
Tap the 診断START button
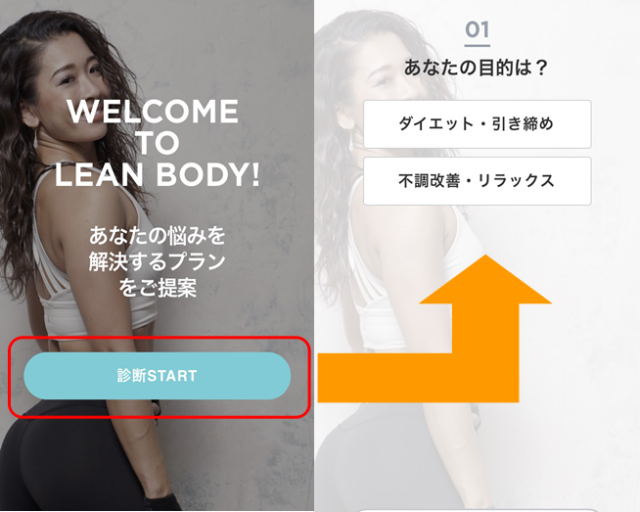click(157, 376)
